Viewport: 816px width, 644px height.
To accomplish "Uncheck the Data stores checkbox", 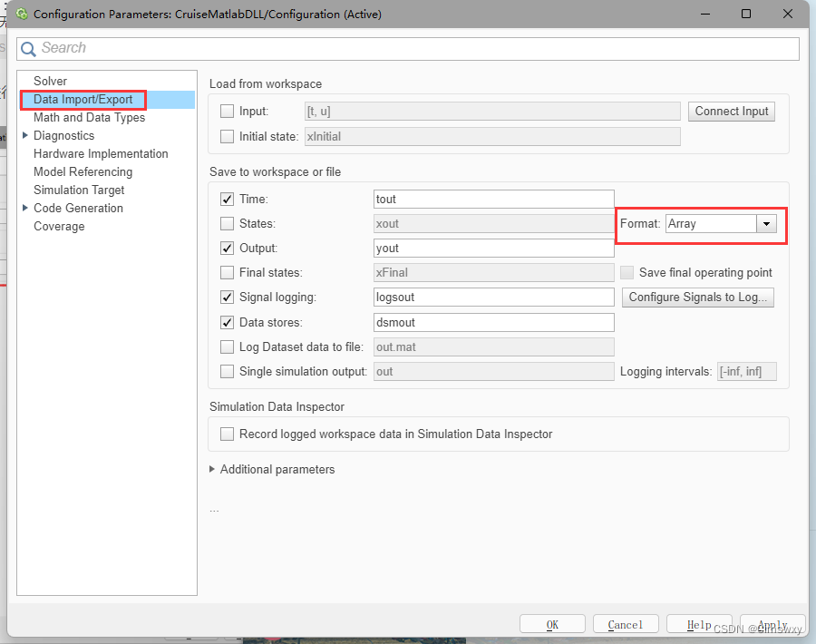I will tap(227, 322).
